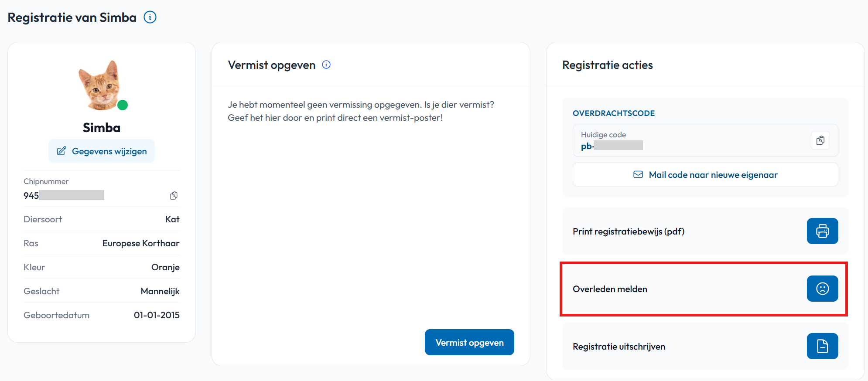
Task: Click Mail code naar nieuwe eigenaar
Action: click(705, 174)
